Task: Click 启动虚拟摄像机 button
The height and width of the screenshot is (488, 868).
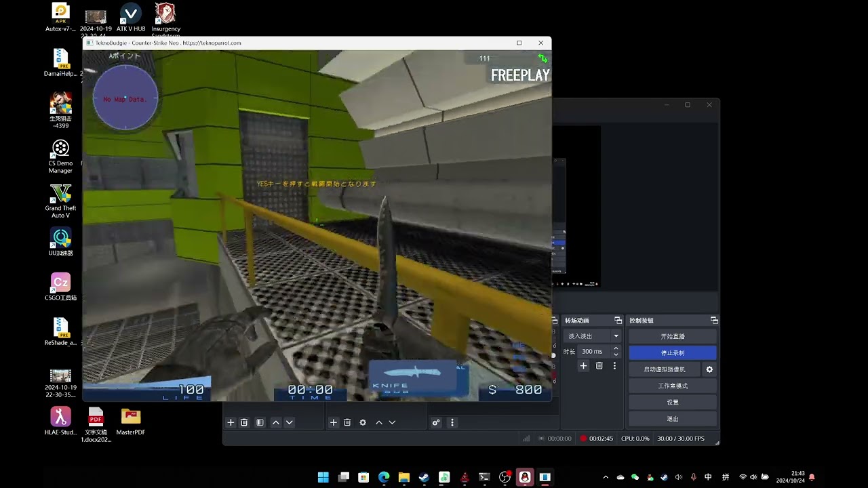Action: (665, 369)
